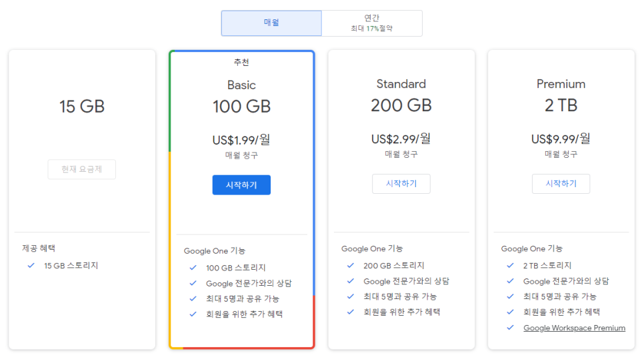Open the Google Workspace Premium link
The width and height of the screenshot is (644, 361).
574,328
